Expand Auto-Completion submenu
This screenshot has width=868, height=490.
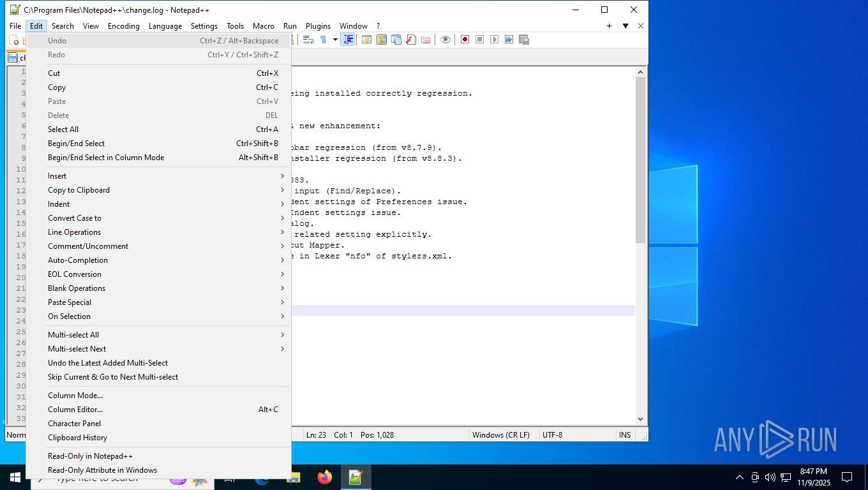[159, 260]
